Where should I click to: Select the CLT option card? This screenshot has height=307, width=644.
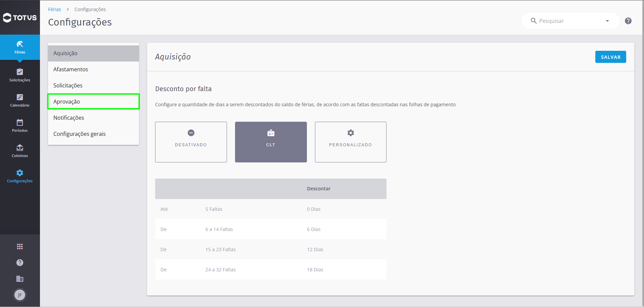coord(271,142)
